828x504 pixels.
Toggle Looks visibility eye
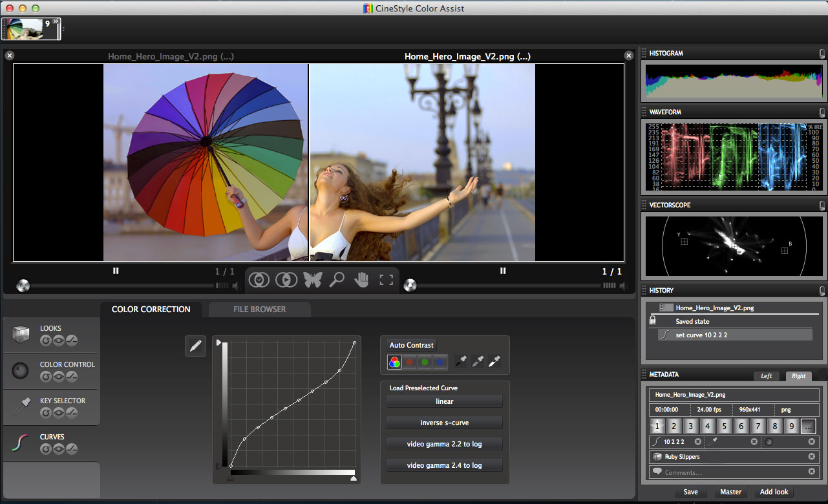[x=58, y=341]
